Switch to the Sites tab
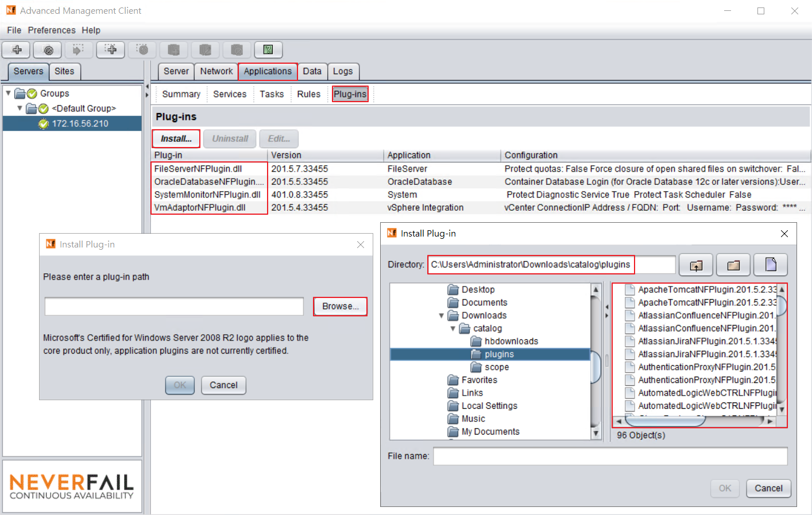This screenshot has width=812, height=515. (x=64, y=71)
